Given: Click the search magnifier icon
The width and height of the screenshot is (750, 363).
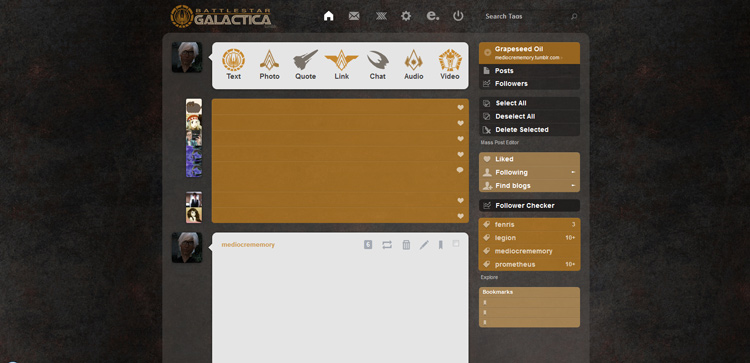Looking at the screenshot, I should pyautogui.click(x=574, y=16).
